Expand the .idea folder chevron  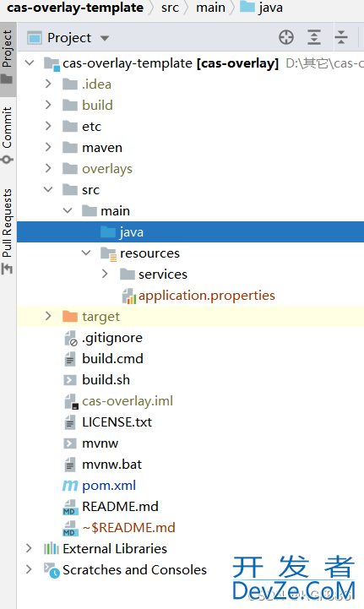48,84
